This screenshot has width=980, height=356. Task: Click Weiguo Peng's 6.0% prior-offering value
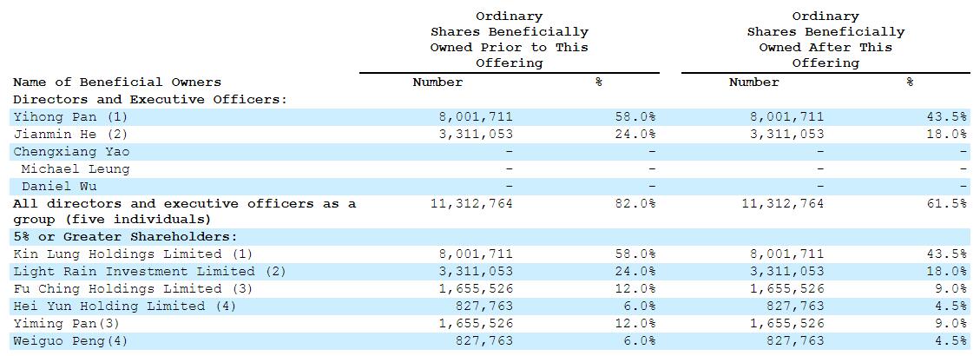639,341
